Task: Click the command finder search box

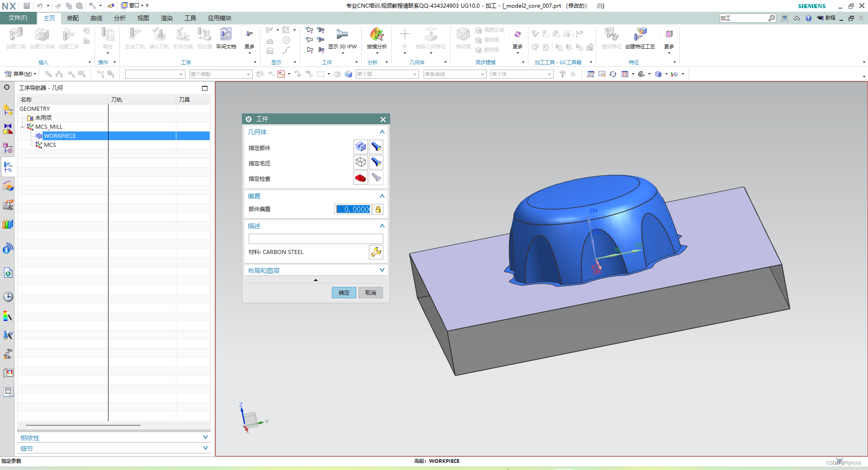Action: point(744,18)
